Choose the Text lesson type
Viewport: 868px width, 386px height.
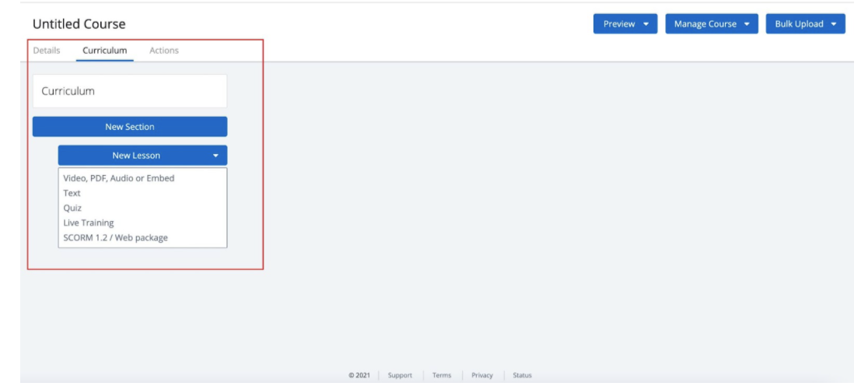click(72, 193)
